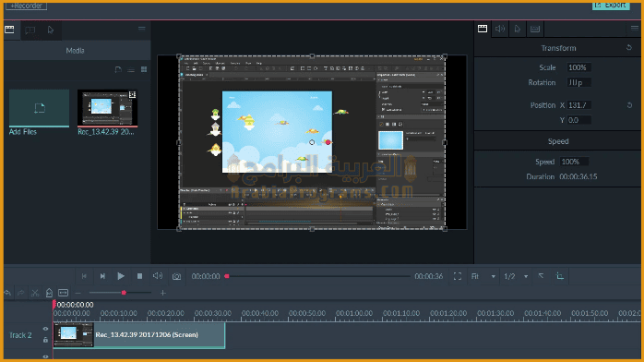
Task: Click the bottom-left corner handle of preview selection
Action: pos(179,229)
